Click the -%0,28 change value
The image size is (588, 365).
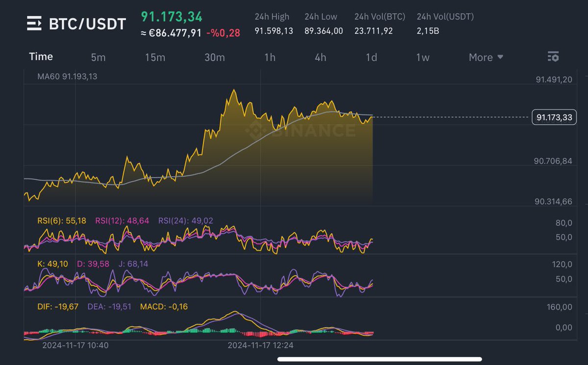tap(223, 33)
